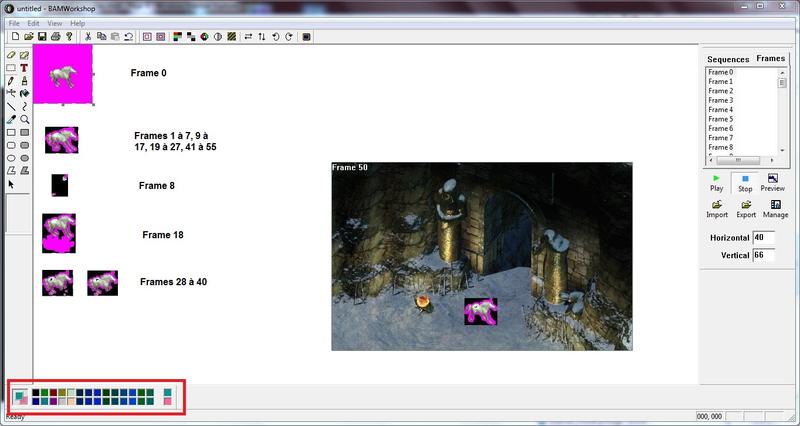Select the filled ellipse tool

pos(24,158)
